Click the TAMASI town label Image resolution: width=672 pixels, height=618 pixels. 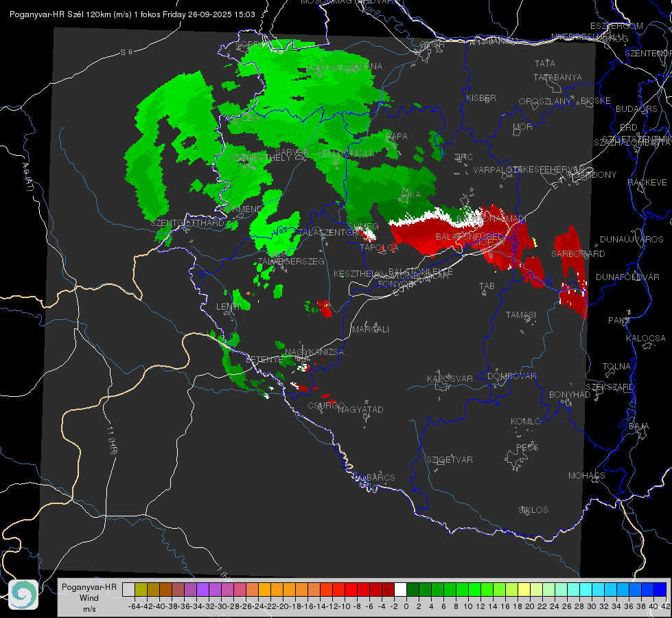(x=521, y=315)
